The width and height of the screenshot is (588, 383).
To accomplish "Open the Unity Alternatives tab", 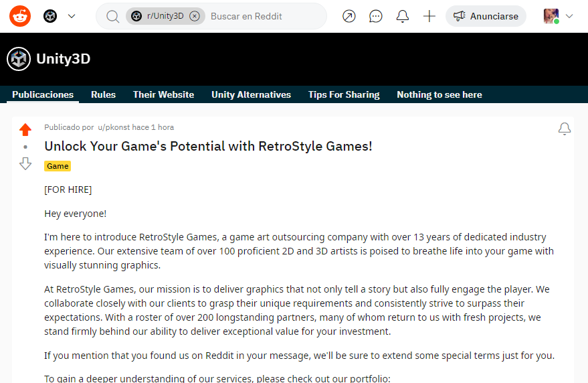I will coord(252,94).
